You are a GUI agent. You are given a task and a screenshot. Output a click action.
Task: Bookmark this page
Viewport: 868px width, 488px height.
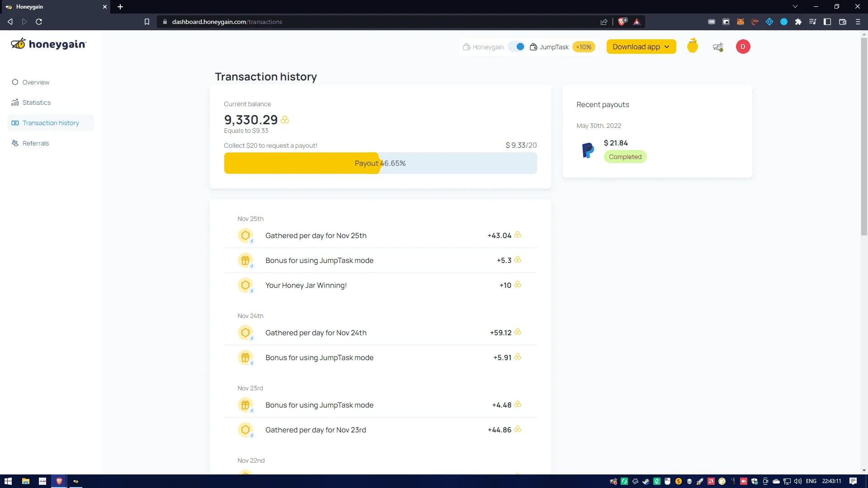pyautogui.click(x=147, y=22)
